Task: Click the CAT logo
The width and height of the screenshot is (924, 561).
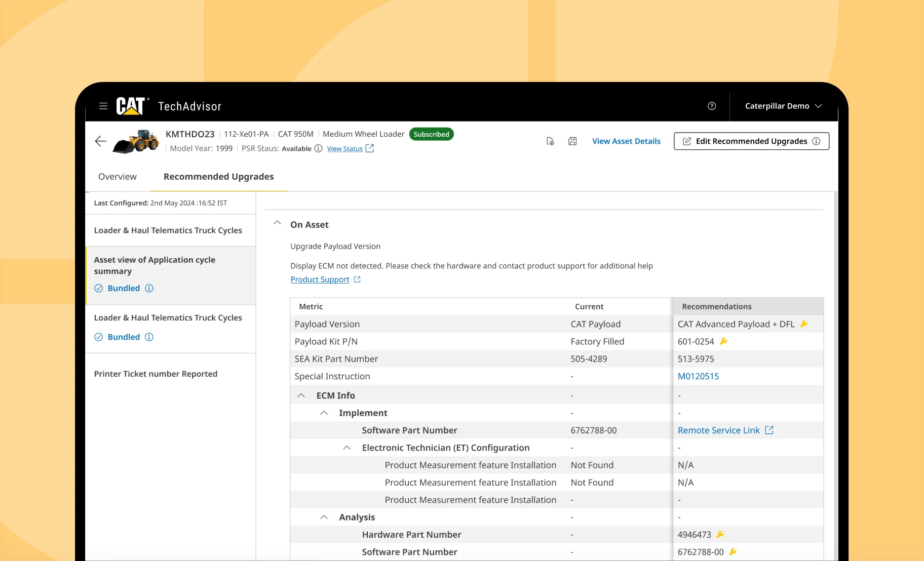Action: tap(132, 106)
